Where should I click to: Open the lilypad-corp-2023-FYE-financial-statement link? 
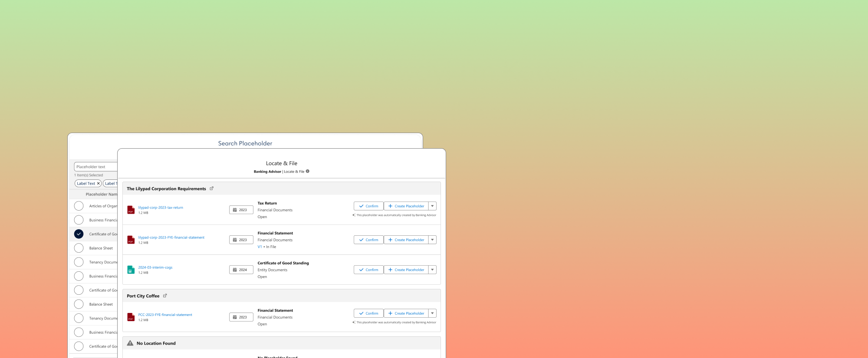click(x=171, y=238)
